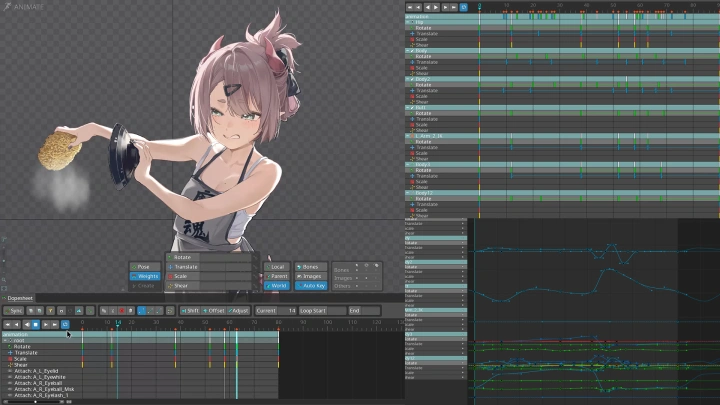This screenshot has width=720, height=405.
Task: Collapse the root bone row in the dopesheet
Action: point(5,341)
